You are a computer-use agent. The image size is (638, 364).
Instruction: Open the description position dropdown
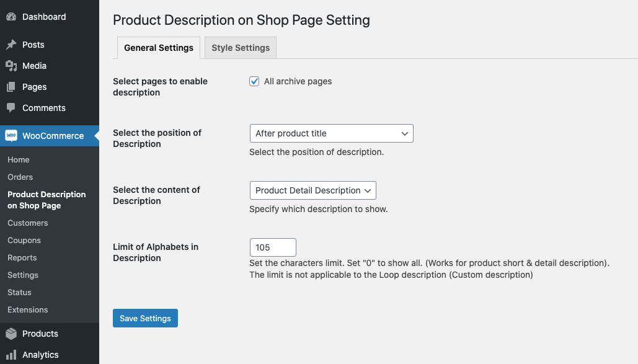331,133
